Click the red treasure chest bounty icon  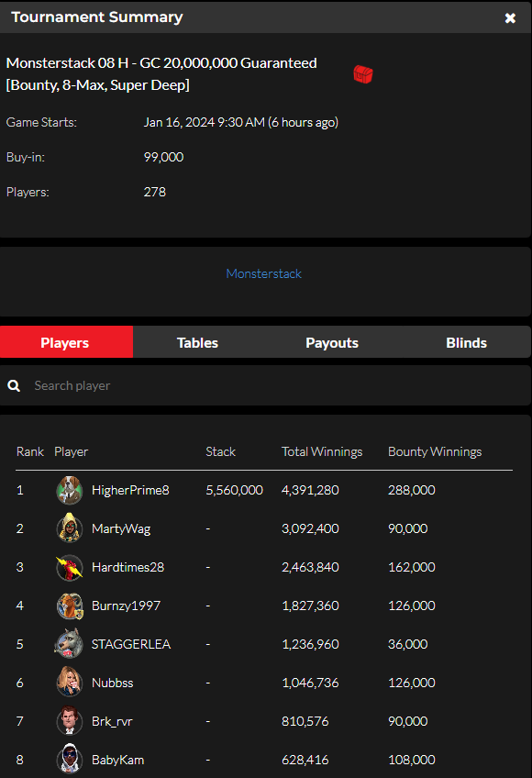coord(363,74)
